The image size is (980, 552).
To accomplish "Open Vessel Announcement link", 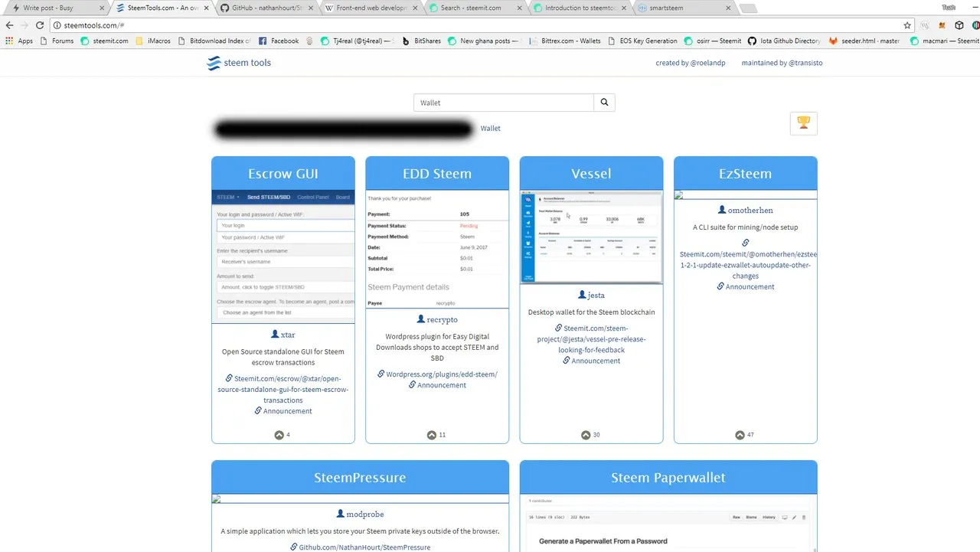I will tap(596, 361).
